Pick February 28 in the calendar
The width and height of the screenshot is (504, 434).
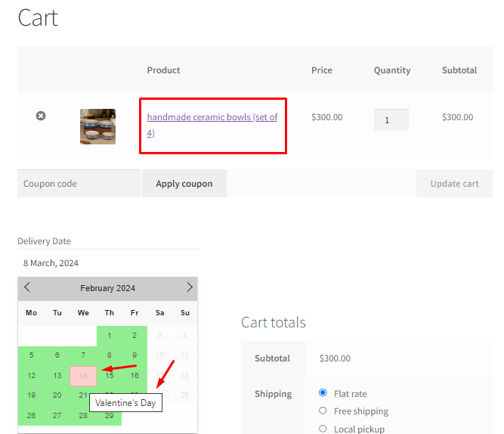[83, 416]
